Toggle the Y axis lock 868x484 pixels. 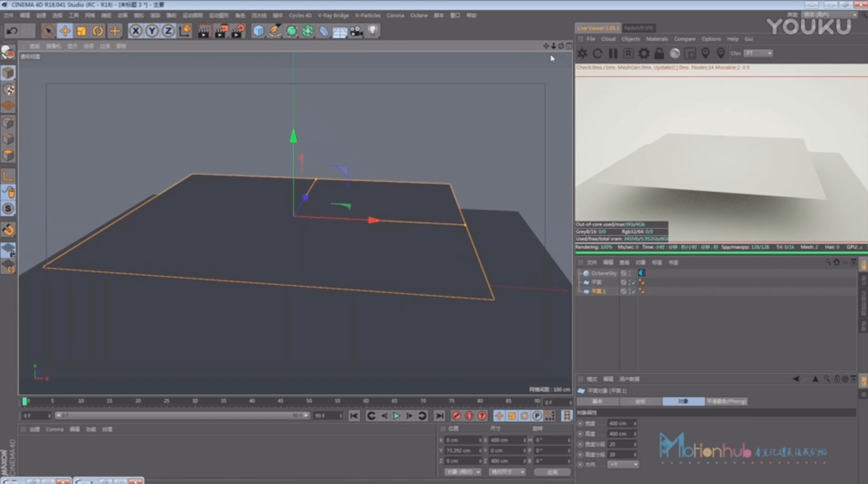(152, 31)
